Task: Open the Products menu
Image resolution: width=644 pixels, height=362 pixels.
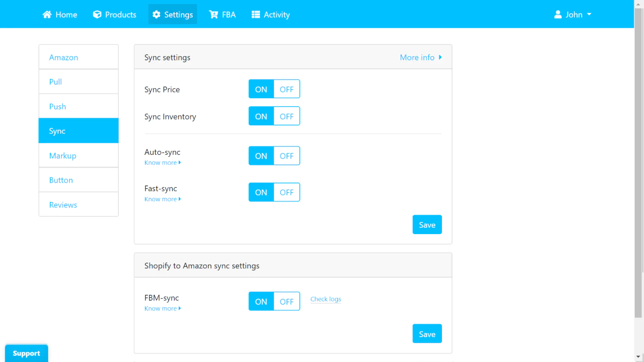Action: pyautogui.click(x=115, y=14)
